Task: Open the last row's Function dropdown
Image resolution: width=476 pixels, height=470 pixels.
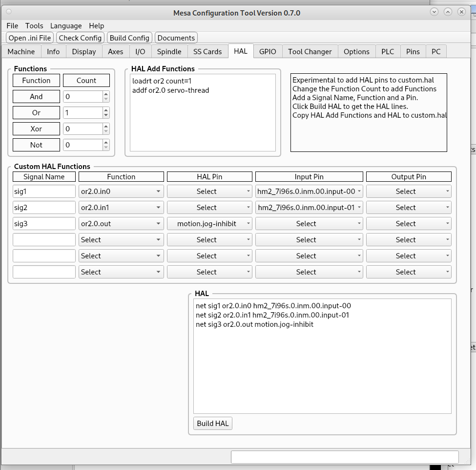Action: tap(121, 272)
